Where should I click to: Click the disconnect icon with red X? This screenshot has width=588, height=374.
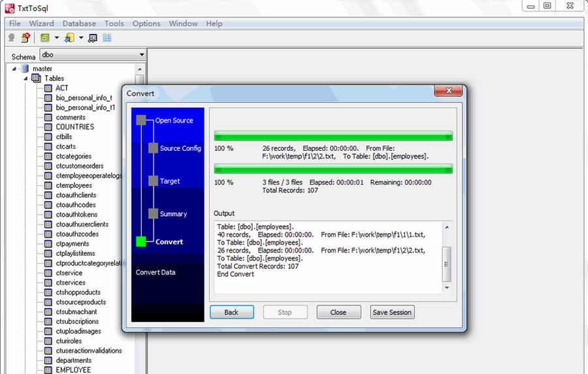tap(25, 37)
